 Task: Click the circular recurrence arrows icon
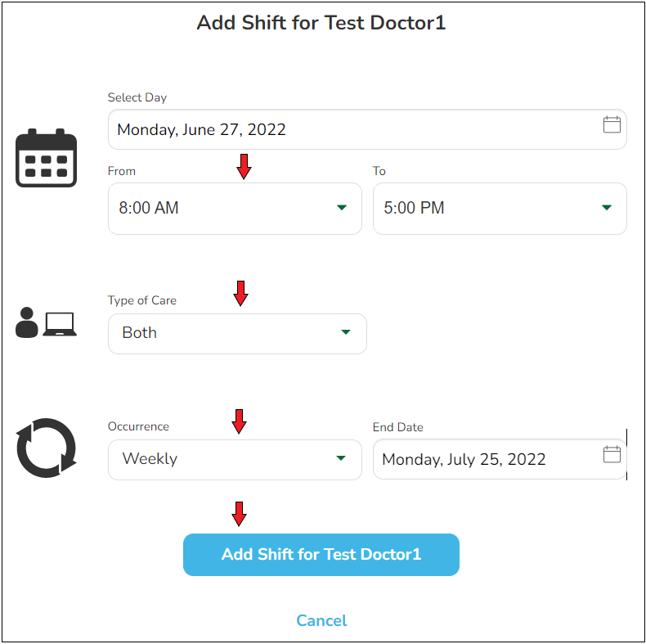47,448
